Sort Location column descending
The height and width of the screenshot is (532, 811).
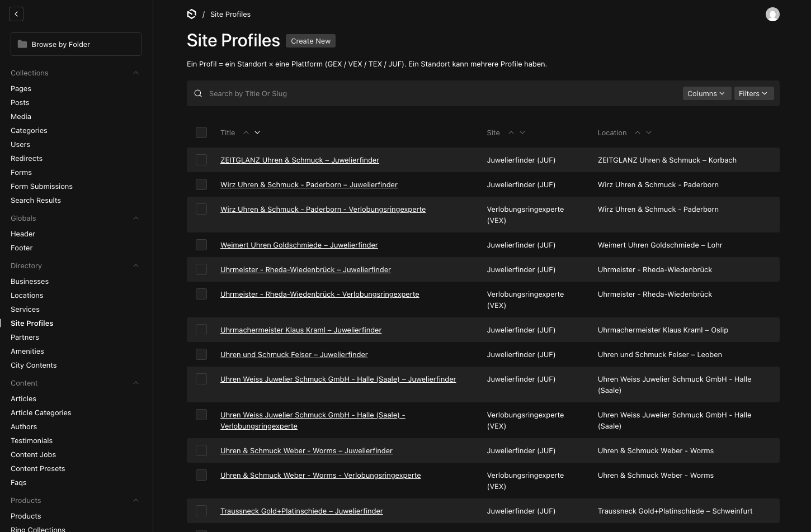pyautogui.click(x=649, y=132)
